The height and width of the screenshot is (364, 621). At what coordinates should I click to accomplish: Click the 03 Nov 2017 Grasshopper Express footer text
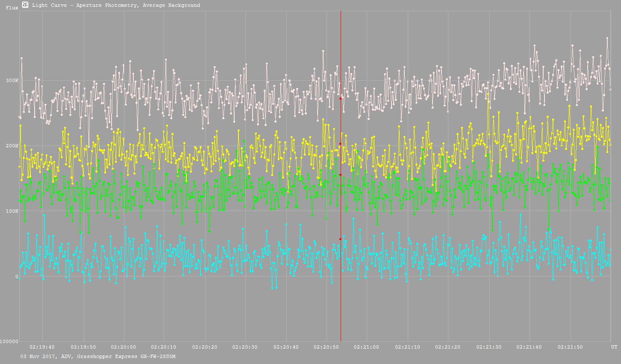tap(98, 356)
